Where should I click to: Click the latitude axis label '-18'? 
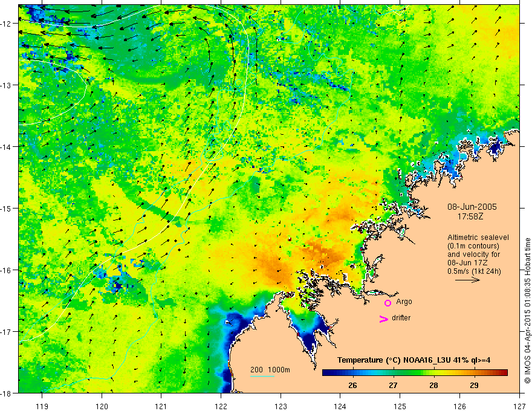(7, 393)
